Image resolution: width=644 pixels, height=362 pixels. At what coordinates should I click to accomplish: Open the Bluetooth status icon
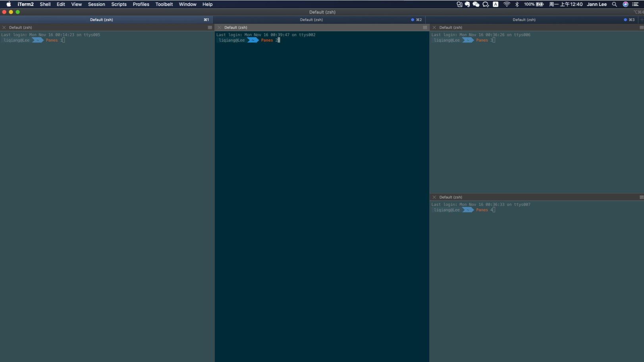click(517, 4)
